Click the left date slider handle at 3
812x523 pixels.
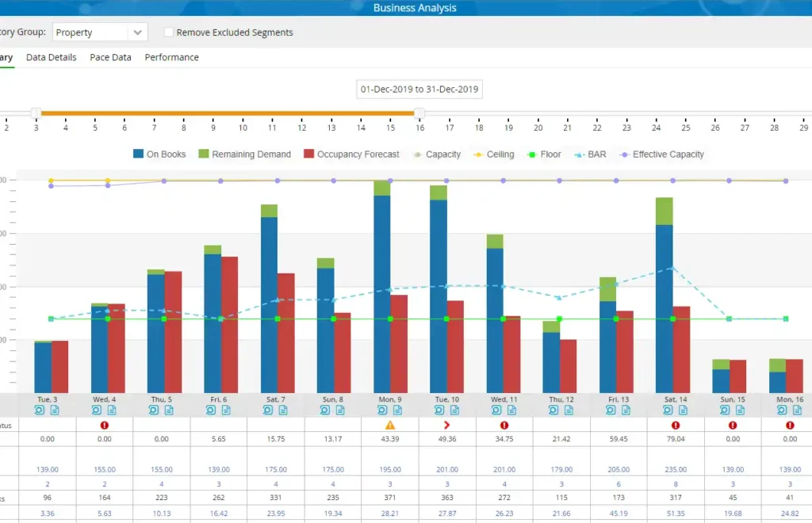36,113
